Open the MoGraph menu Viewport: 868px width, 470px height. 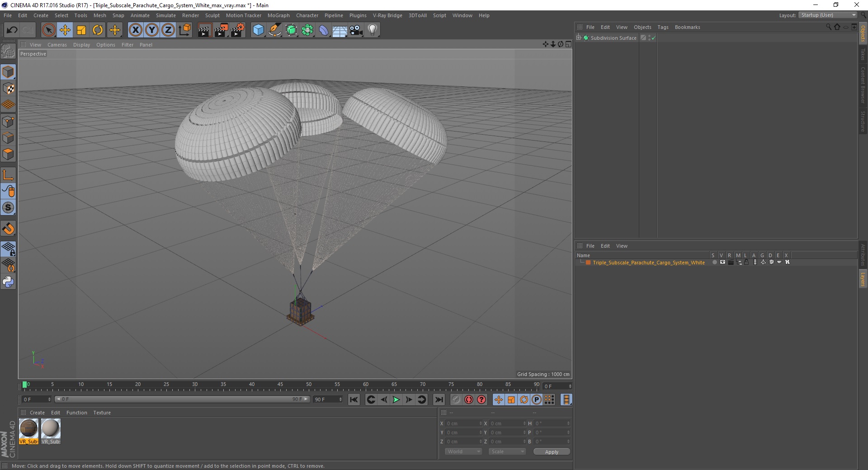pyautogui.click(x=278, y=15)
